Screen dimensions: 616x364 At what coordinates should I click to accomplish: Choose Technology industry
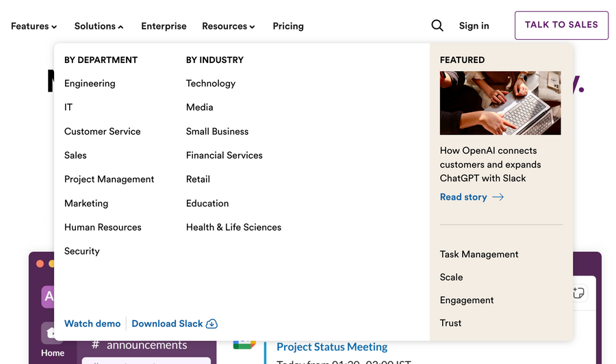click(211, 83)
